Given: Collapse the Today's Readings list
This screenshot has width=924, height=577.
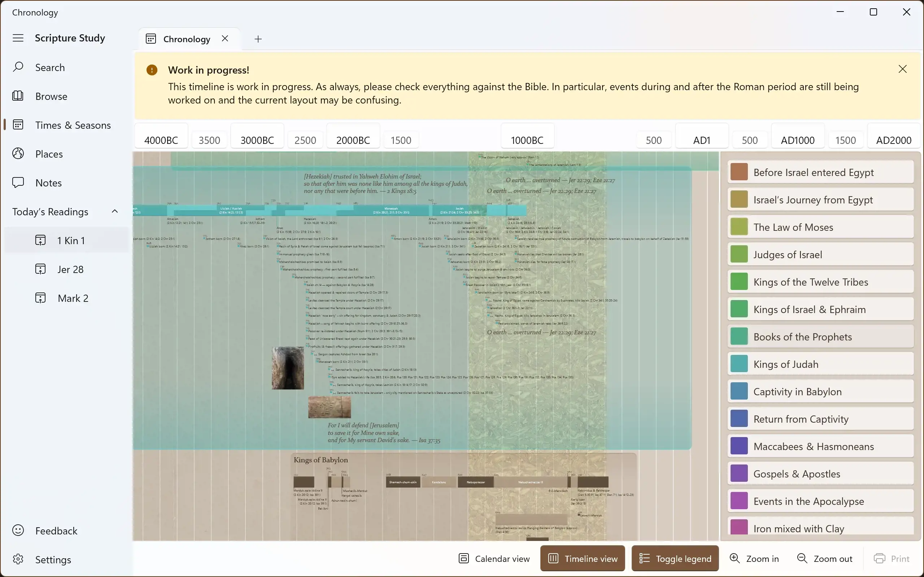Looking at the screenshot, I should coord(114,211).
